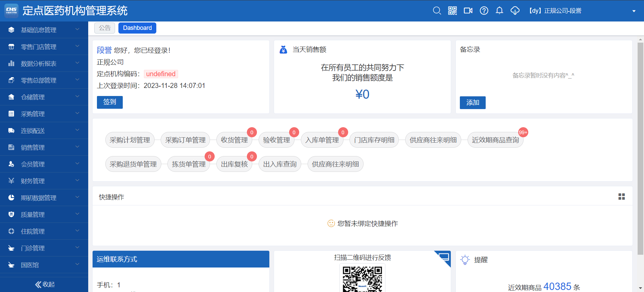Click the 基础信息管理 layers icon
Screen dimensions: 644x292
coord(11,30)
